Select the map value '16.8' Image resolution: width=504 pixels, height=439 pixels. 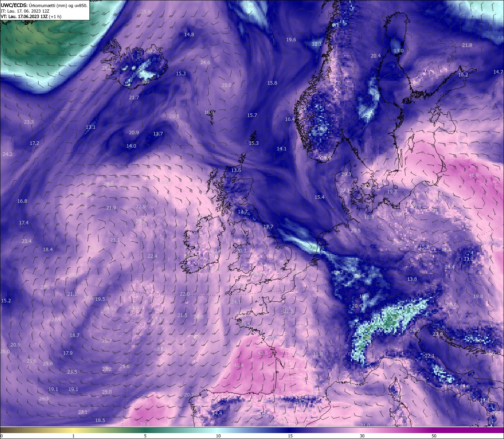click(x=22, y=201)
